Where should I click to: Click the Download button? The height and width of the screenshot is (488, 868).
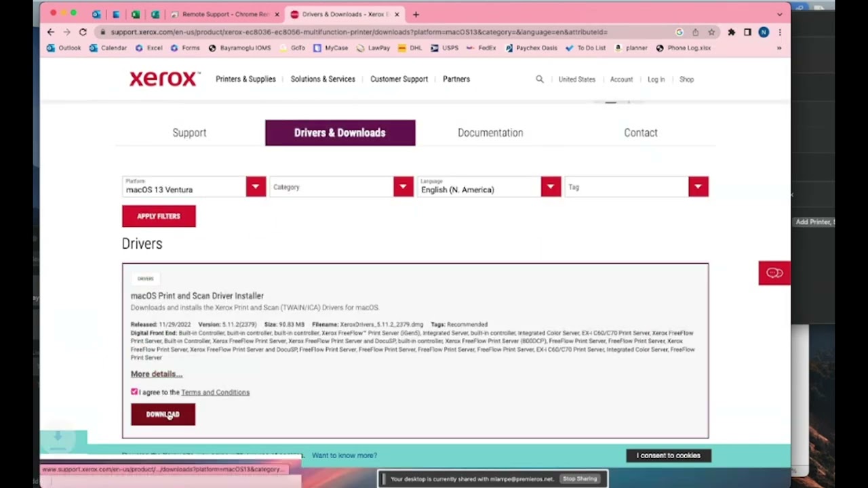click(x=163, y=414)
